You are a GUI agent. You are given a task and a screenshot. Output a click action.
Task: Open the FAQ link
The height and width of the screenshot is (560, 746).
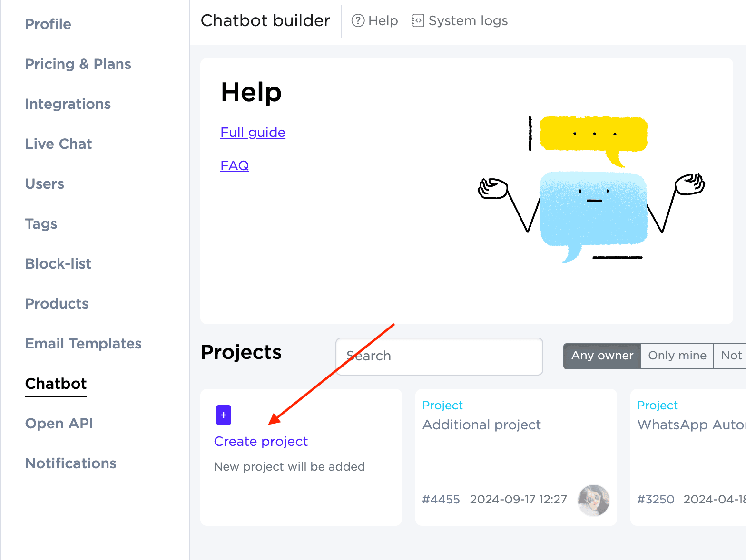[x=235, y=165]
